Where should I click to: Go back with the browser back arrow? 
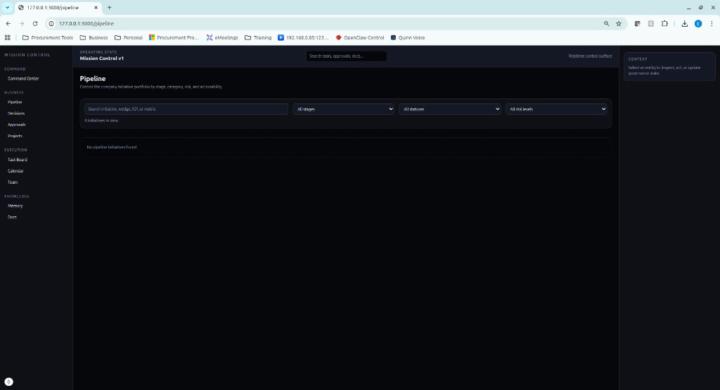pyautogui.click(x=8, y=23)
